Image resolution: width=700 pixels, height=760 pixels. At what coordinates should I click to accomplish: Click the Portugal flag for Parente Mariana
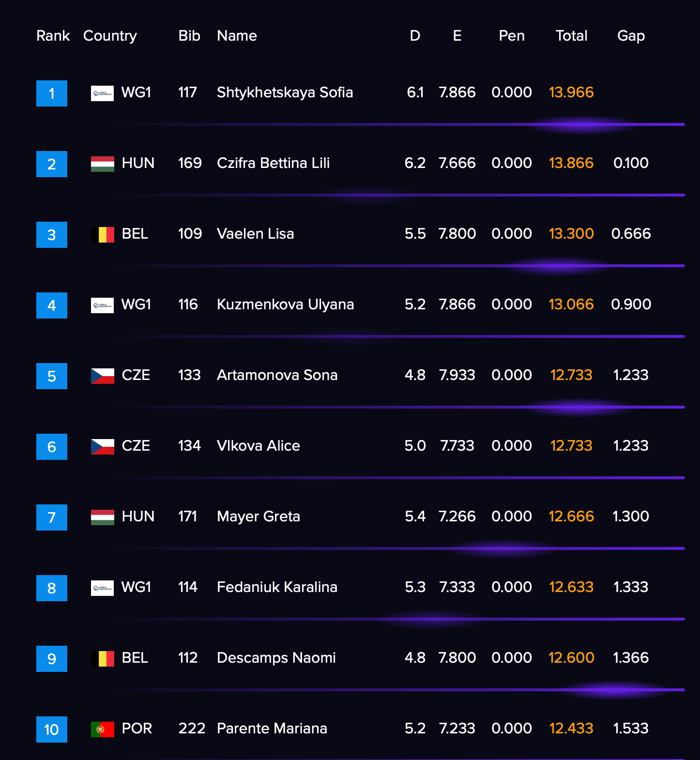coord(102,730)
